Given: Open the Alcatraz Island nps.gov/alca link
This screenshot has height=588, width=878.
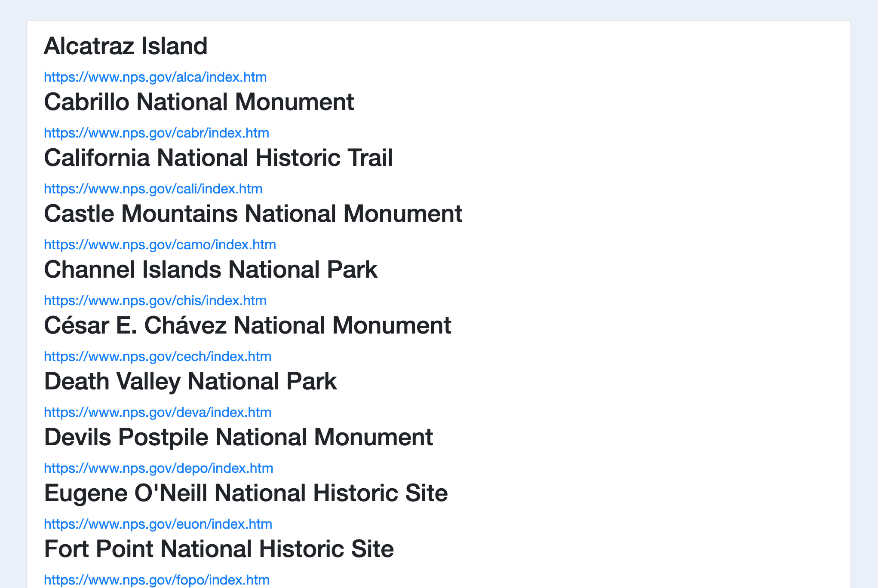Looking at the screenshot, I should point(155,77).
